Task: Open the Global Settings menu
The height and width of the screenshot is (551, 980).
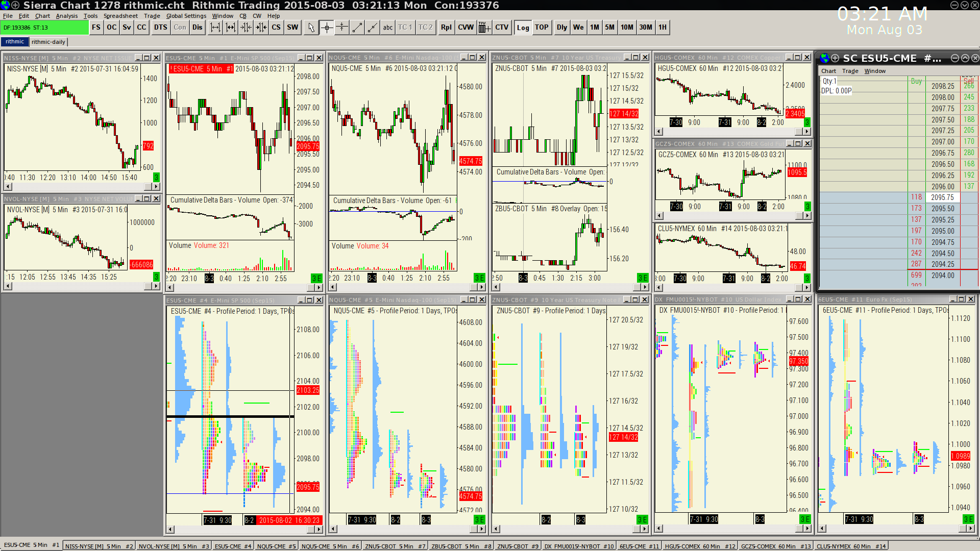Action: click(186, 16)
